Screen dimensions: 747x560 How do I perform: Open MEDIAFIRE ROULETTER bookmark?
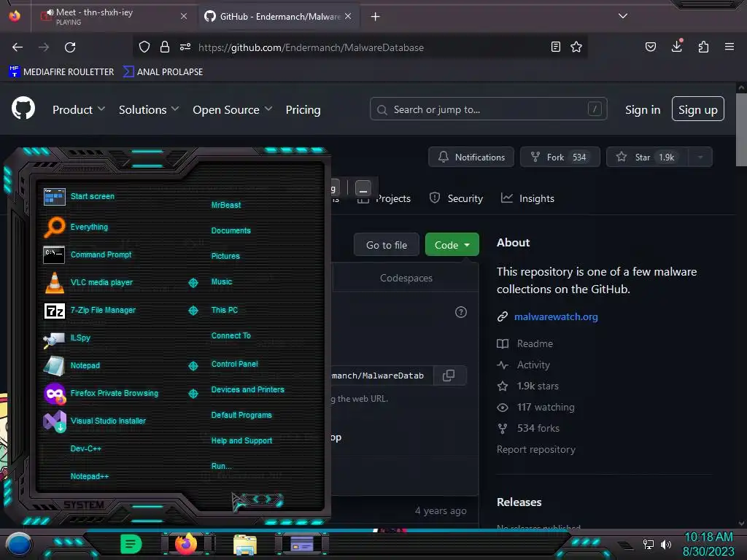[61, 72]
